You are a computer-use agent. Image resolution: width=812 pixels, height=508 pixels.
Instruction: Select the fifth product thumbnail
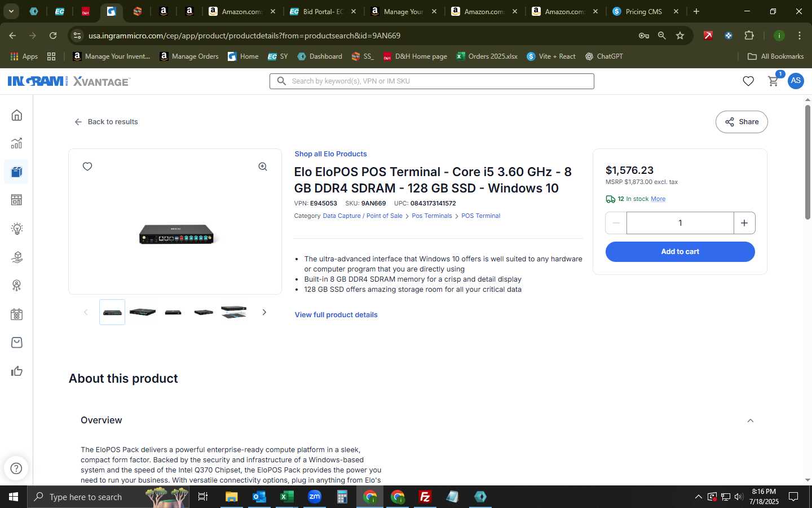[234, 312]
